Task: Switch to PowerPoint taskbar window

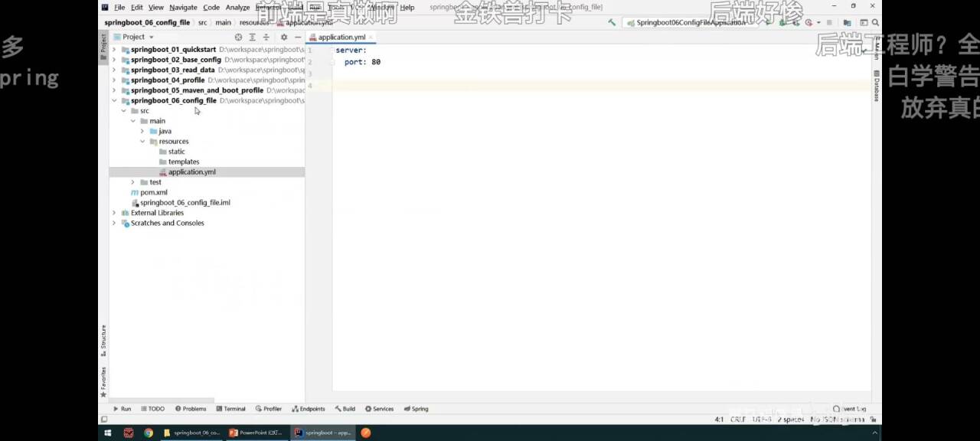Action: (x=256, y=433)
